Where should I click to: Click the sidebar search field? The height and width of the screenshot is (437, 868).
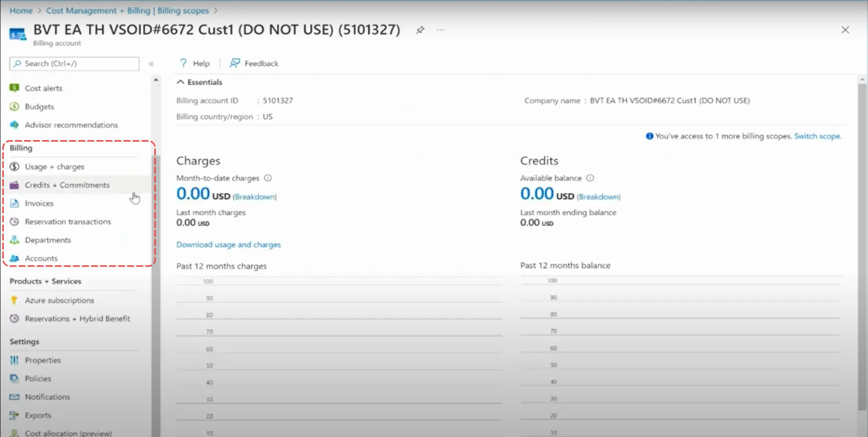(75, 64)
